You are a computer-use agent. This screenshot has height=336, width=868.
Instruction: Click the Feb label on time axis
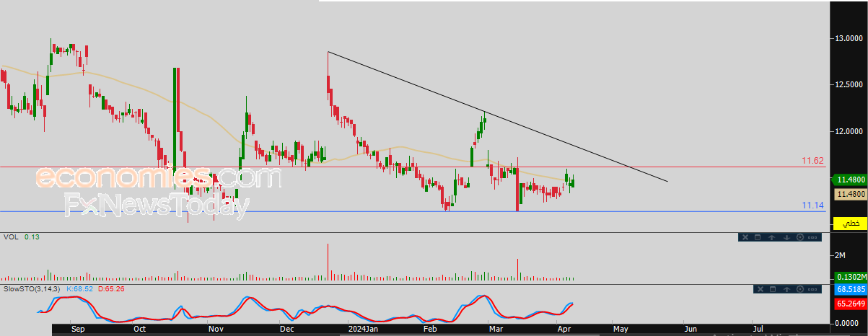click(x=430, y=328)
